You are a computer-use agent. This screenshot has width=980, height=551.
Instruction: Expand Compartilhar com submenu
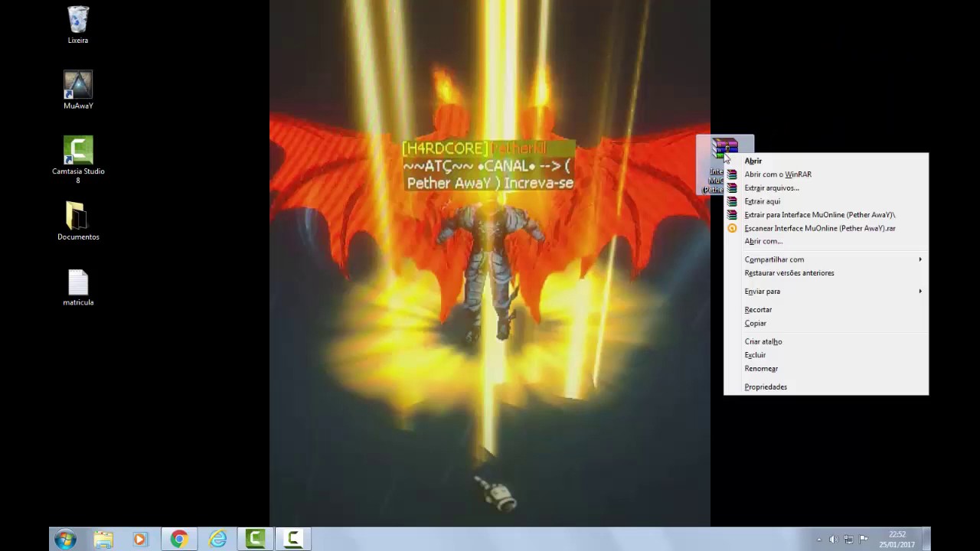[826, 259]
